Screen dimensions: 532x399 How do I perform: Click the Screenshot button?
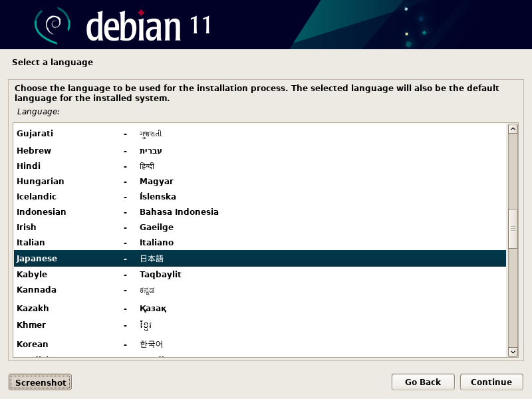pos(40,382)
